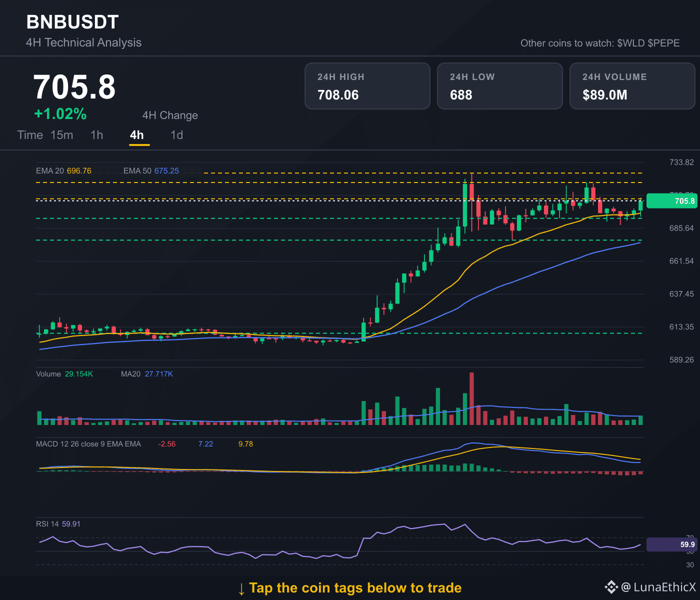Viewport: 700px width, 600px height.
Task: Open the 24H LOW stat card
Action: (x=500, y=86)
